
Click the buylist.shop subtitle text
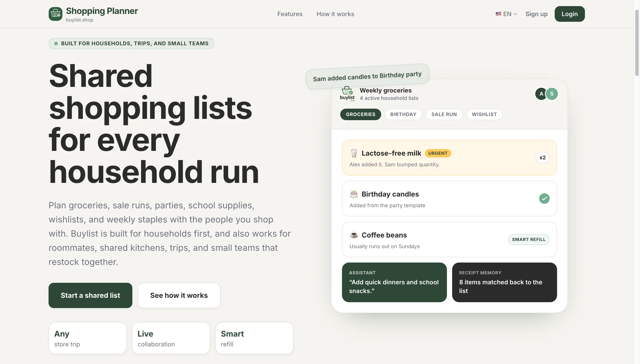point(79,20)
